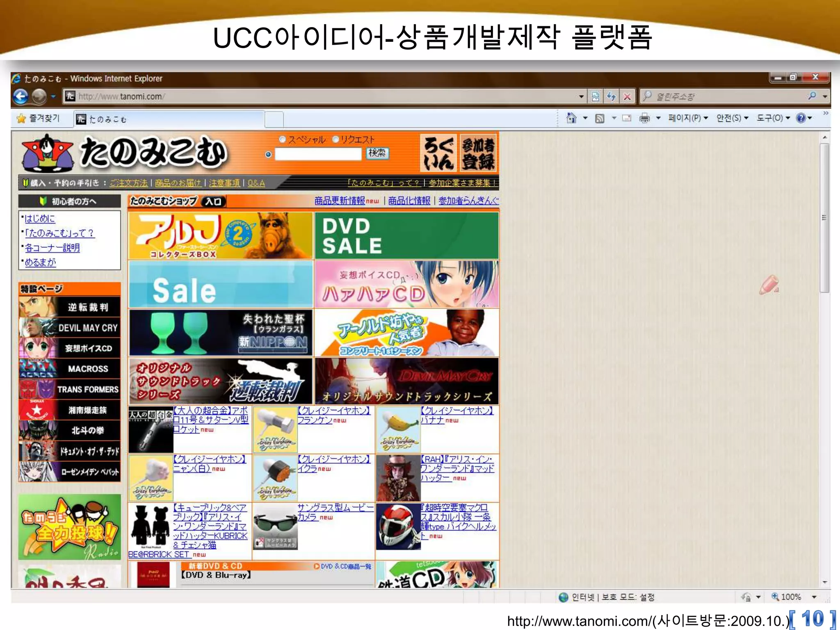
Task: Open the 商品のお届け link
Action: (178, 183)
